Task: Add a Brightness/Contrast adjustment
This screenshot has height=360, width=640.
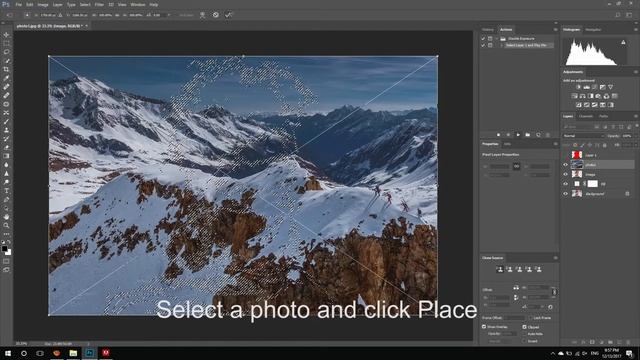Action: point(578,87)
